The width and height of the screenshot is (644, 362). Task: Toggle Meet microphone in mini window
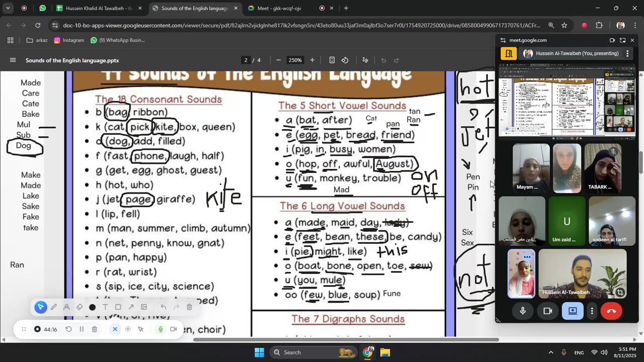tap(523, 311)
